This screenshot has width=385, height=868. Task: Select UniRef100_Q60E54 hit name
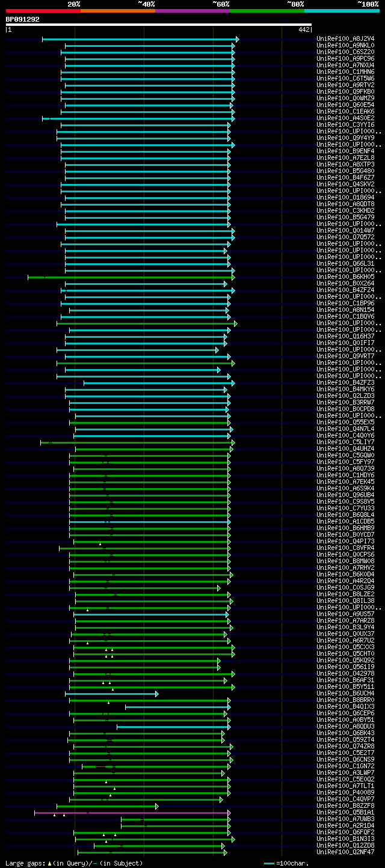(x=345, y=105)
